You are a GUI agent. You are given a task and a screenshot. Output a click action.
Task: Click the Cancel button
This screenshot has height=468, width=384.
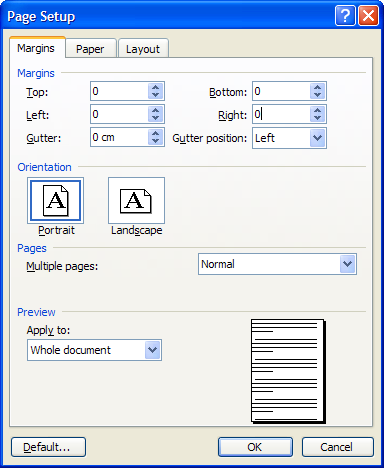pos(338,447)
